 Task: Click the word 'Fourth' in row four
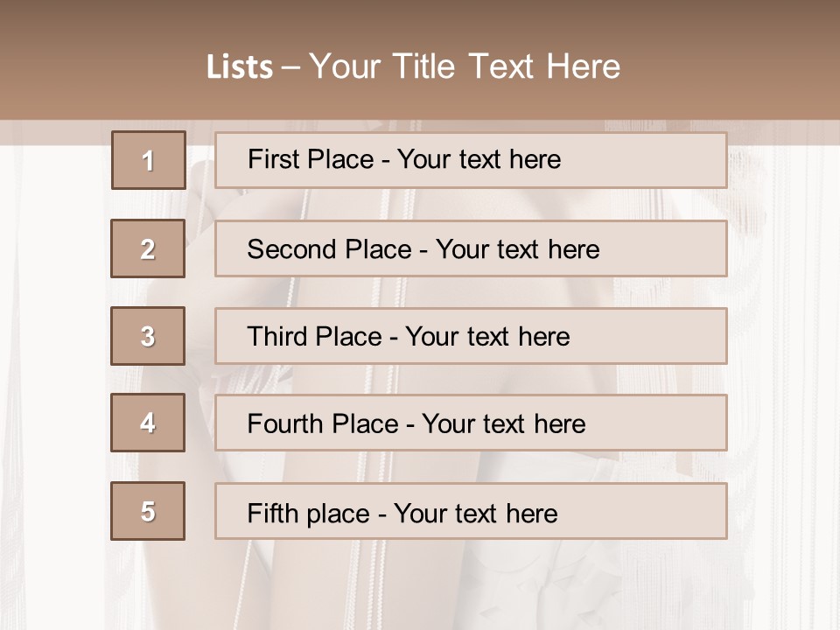(x=282, y=424)
